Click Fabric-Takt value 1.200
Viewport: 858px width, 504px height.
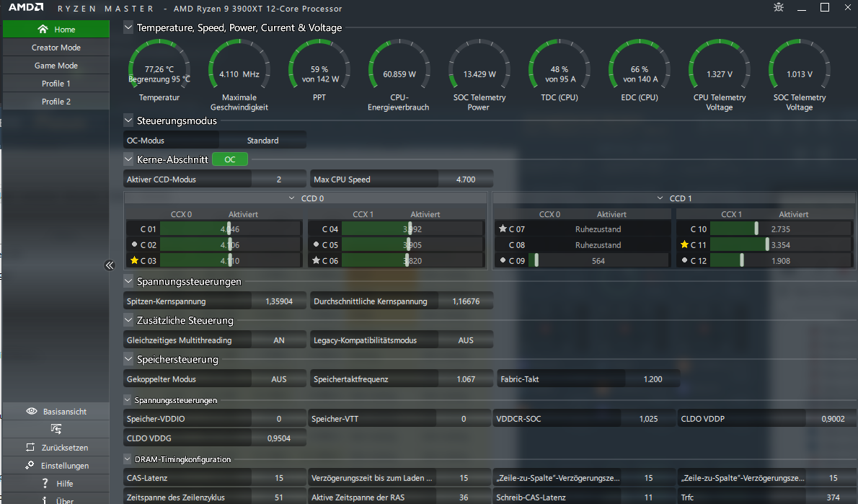[653, 379]
